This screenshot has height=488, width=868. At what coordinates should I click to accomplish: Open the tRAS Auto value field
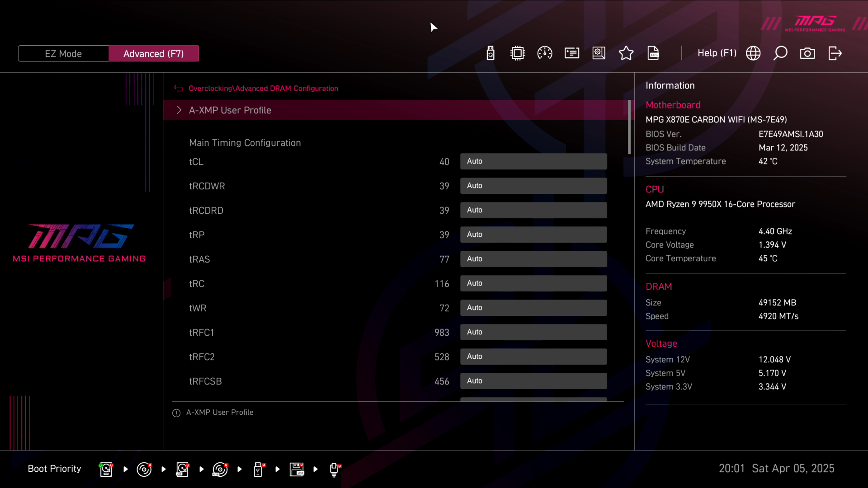coord(533,259)
